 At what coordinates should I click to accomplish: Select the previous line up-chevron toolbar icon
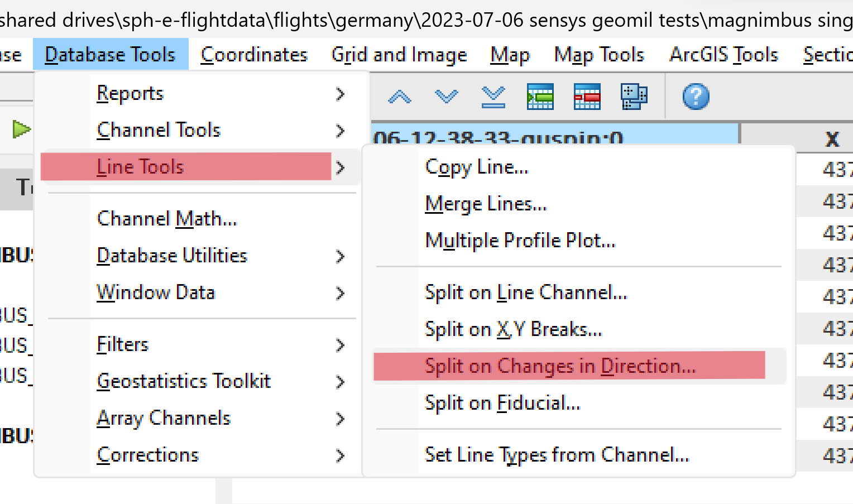(399, 96)
